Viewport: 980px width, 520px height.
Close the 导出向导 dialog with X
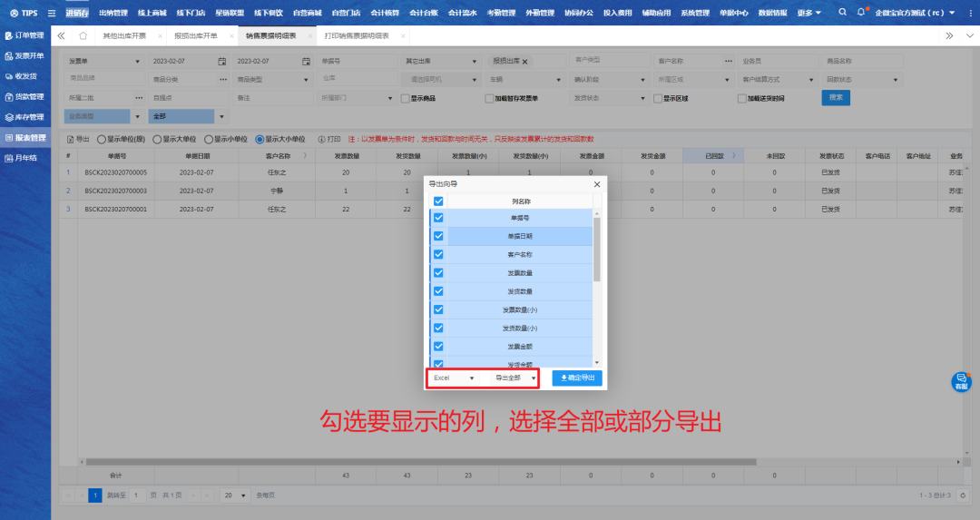[596, 184]
